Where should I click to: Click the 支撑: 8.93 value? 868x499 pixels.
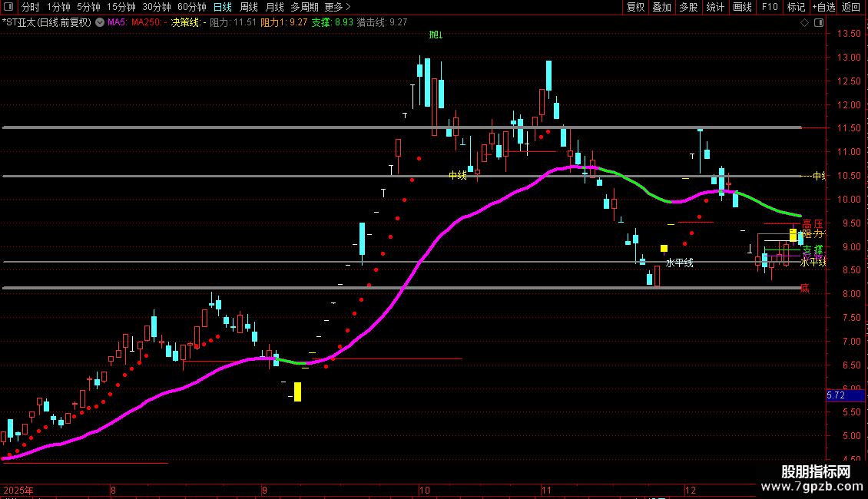332,23
